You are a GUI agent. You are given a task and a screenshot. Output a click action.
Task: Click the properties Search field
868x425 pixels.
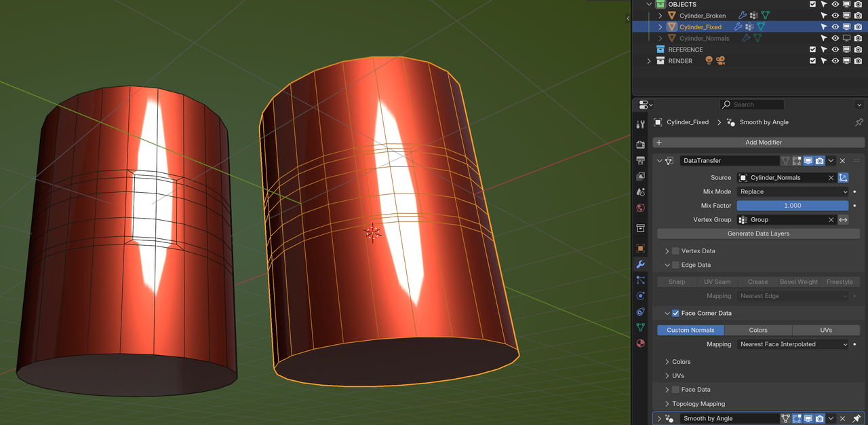[x=752, y=105]
